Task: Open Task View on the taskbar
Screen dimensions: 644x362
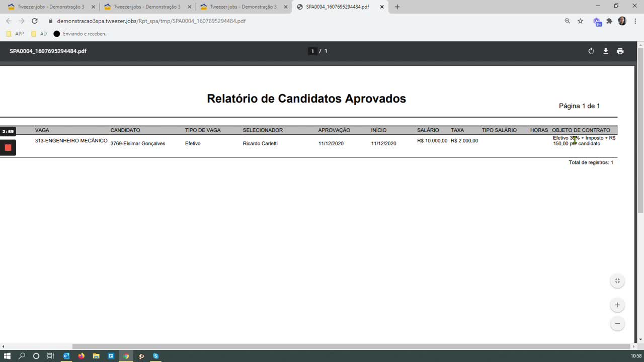Action: pyautogui.click(x=50, y=356)
